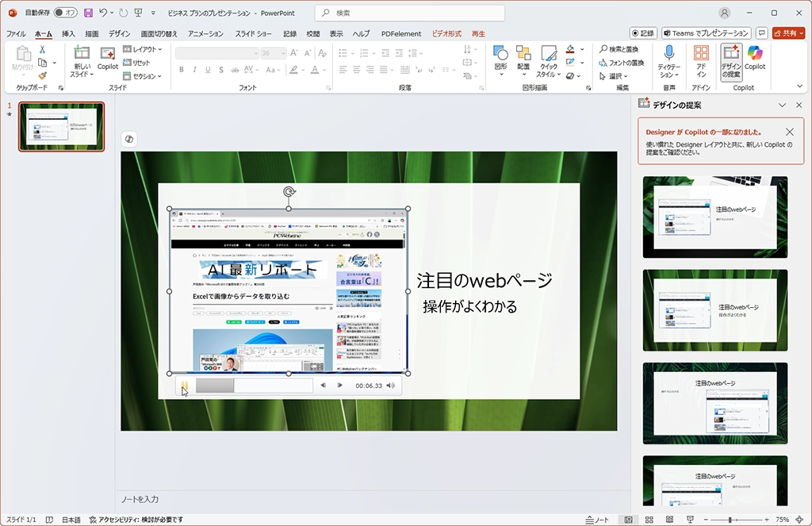The image size is (812, 526).
Task: Click the 配置 arrange button
Action: coord(523,61)
